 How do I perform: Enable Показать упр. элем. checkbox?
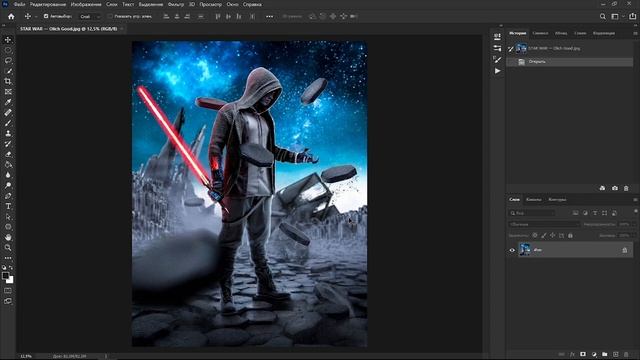[110, 16]
